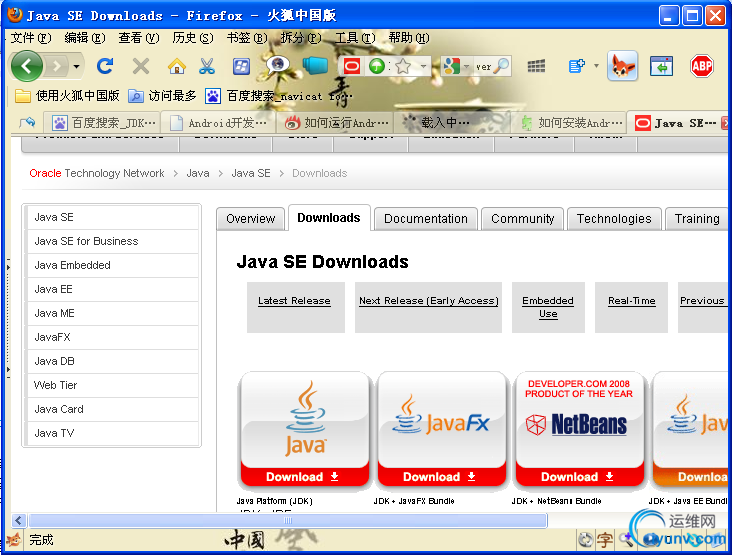Click the search box containing 'ver'
This screenshot has width=732, height=555.
483,67
